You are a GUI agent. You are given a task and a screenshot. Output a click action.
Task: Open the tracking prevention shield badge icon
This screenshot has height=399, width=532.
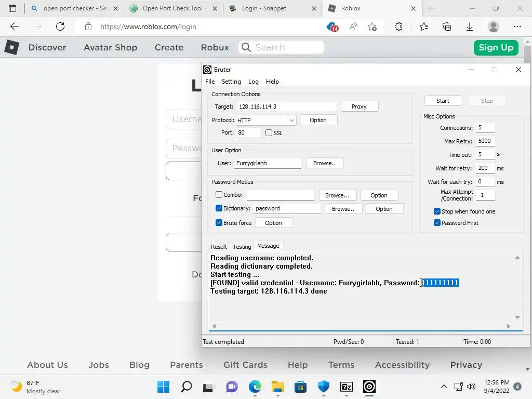pyautogui.click(x=332, y=26)
